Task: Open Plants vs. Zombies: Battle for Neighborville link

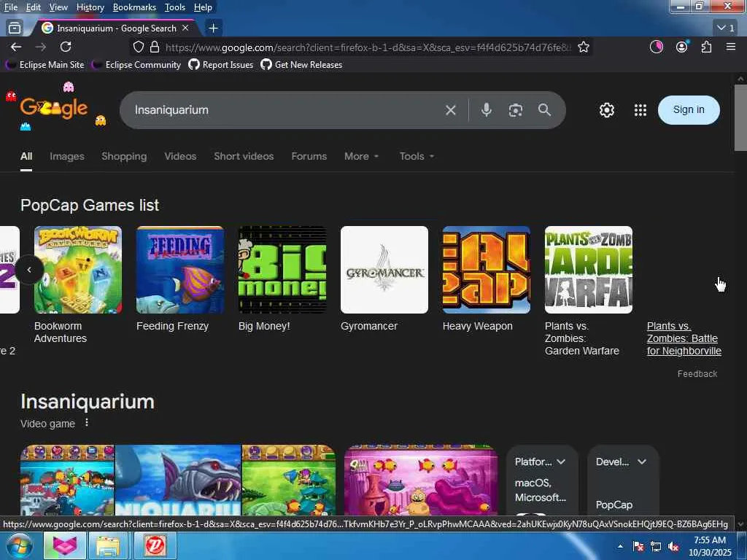Action: (x=684, y=338)
